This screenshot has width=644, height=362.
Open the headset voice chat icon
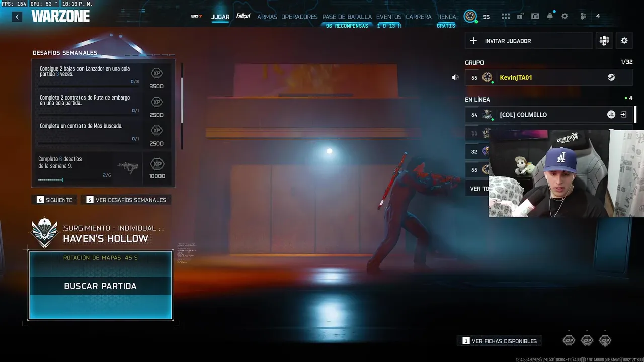point(535,16)
